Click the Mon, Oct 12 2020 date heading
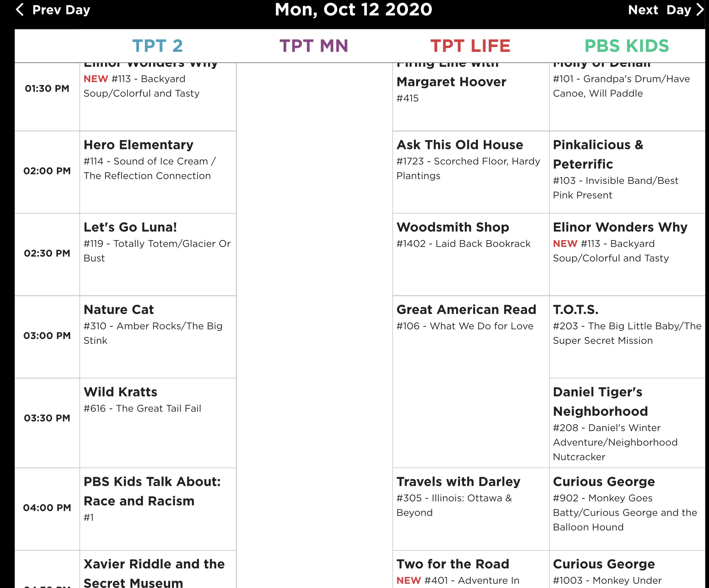This screenshot has width=709, height=588. [354, 10]
